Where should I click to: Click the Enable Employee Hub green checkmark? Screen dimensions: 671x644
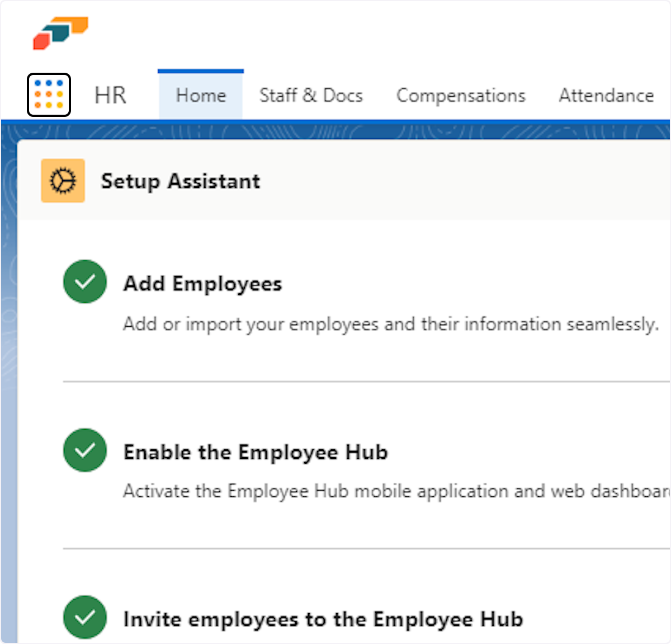tap(85, 450)
